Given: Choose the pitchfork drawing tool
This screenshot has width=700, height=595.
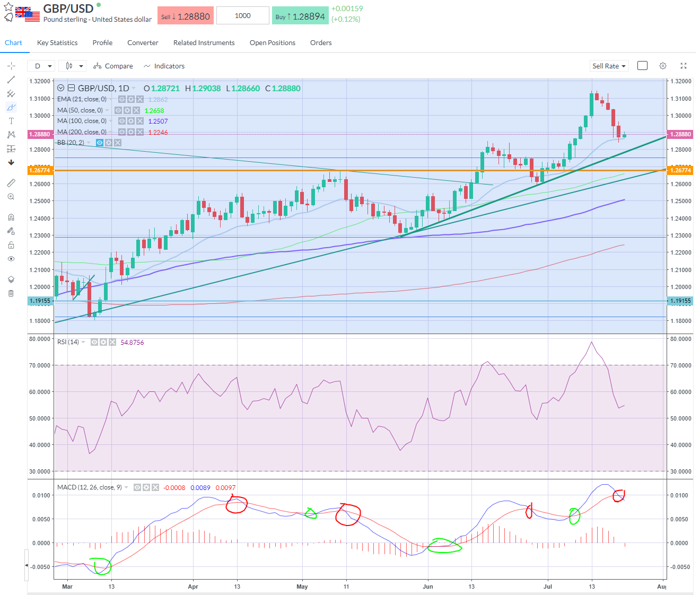Looking at the screenshot, I should pyautogui.click(x=11, y=93).
